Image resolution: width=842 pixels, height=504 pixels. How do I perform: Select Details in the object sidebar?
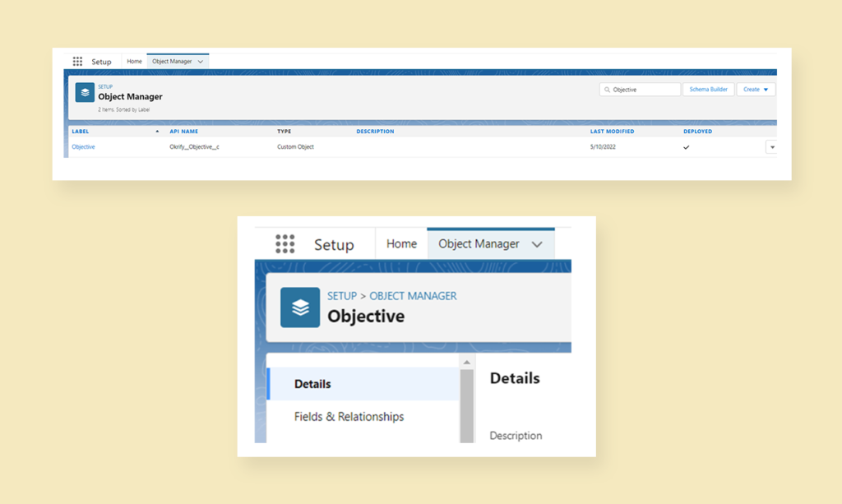pos(313,383)
